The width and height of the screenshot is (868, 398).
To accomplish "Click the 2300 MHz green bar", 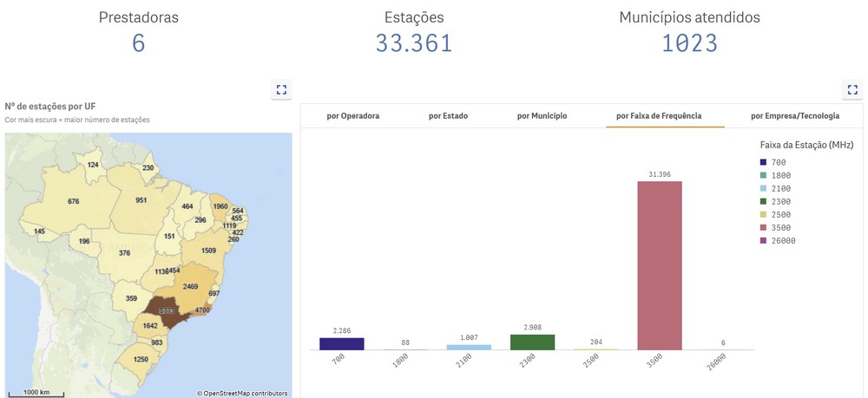I will 532,342.
